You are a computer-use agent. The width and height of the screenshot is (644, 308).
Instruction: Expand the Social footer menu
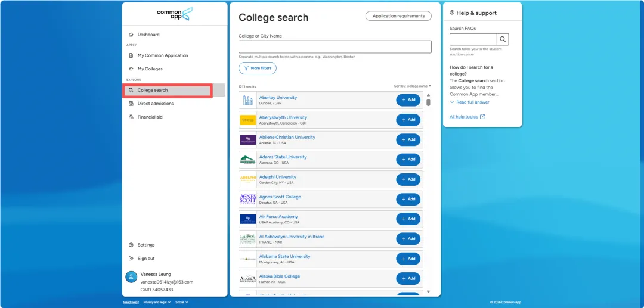click(x=181, y=302)
